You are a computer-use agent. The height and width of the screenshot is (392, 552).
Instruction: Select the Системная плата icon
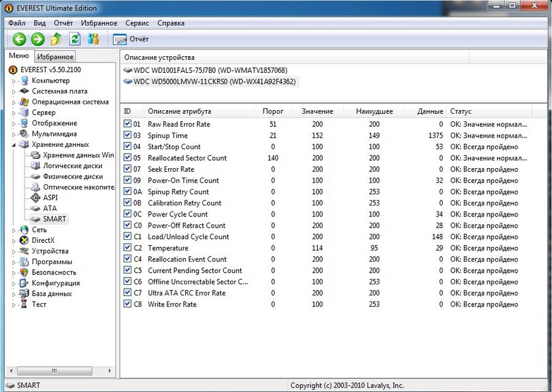(x=24, y=91)
